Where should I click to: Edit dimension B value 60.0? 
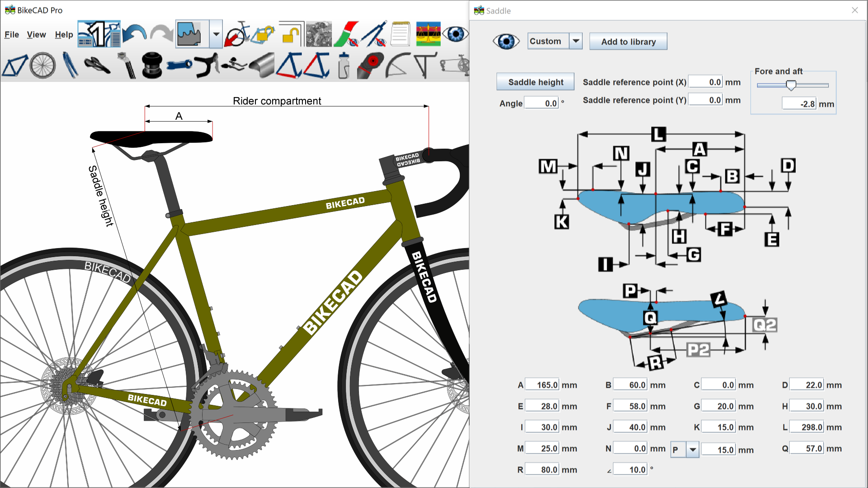click(x=631, y=385)
